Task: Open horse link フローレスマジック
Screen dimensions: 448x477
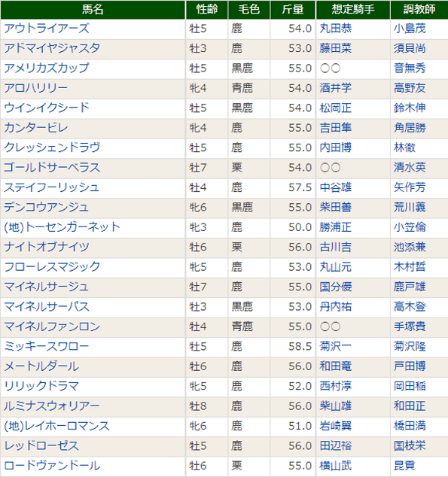Action: (x=52, y=267)
